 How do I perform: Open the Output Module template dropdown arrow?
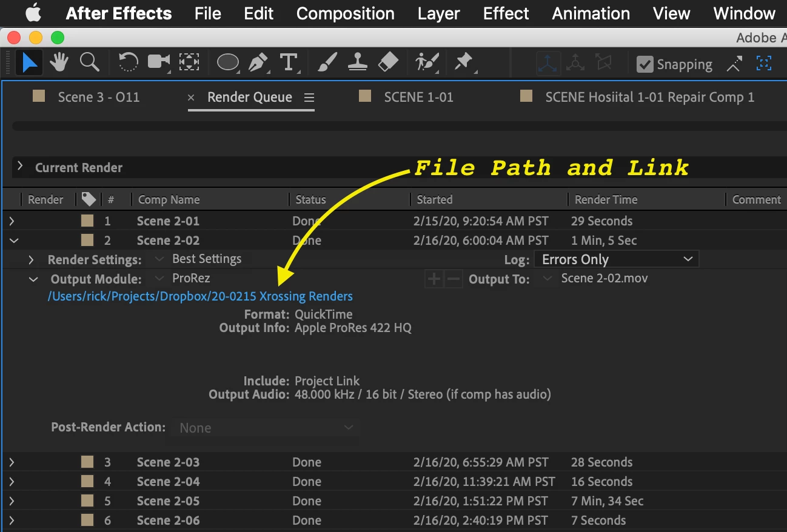click(x=159, y=279)
